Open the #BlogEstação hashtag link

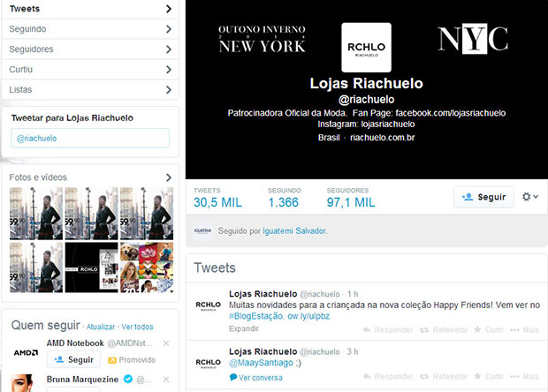coord(255,316)
